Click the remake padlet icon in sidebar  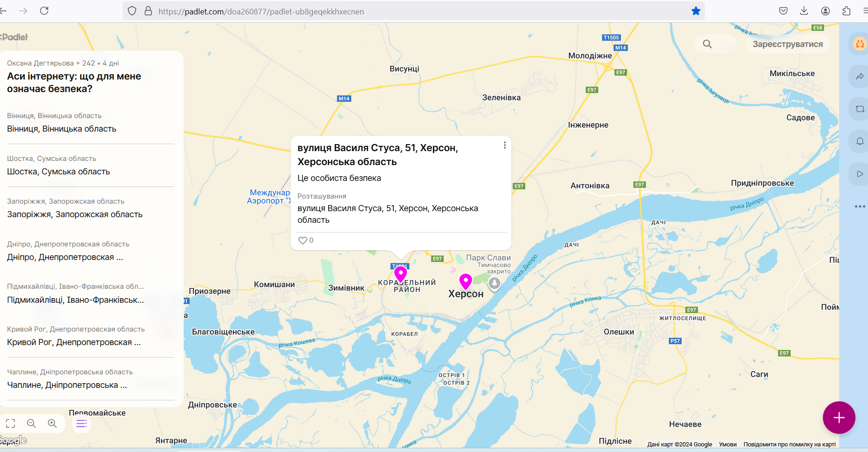860,109
